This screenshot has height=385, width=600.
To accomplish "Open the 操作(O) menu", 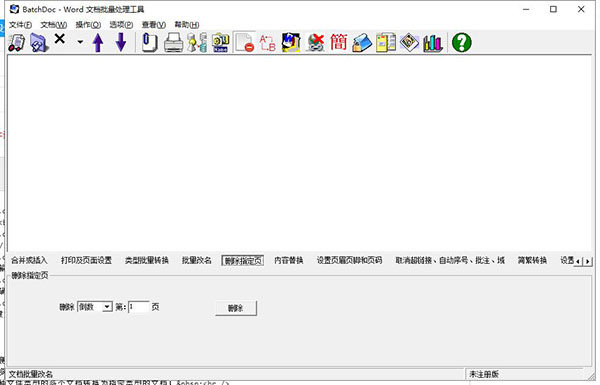I will 88,24.
